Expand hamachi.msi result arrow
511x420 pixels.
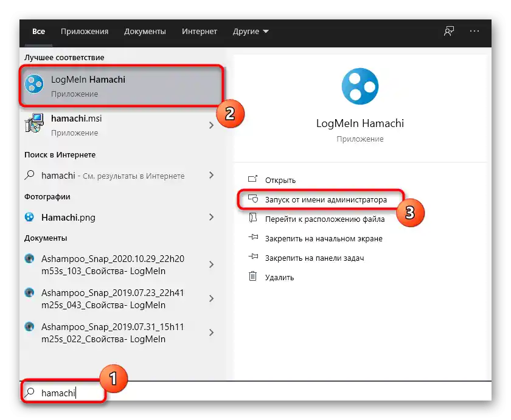pyautogui.click(x=211, y=125)
